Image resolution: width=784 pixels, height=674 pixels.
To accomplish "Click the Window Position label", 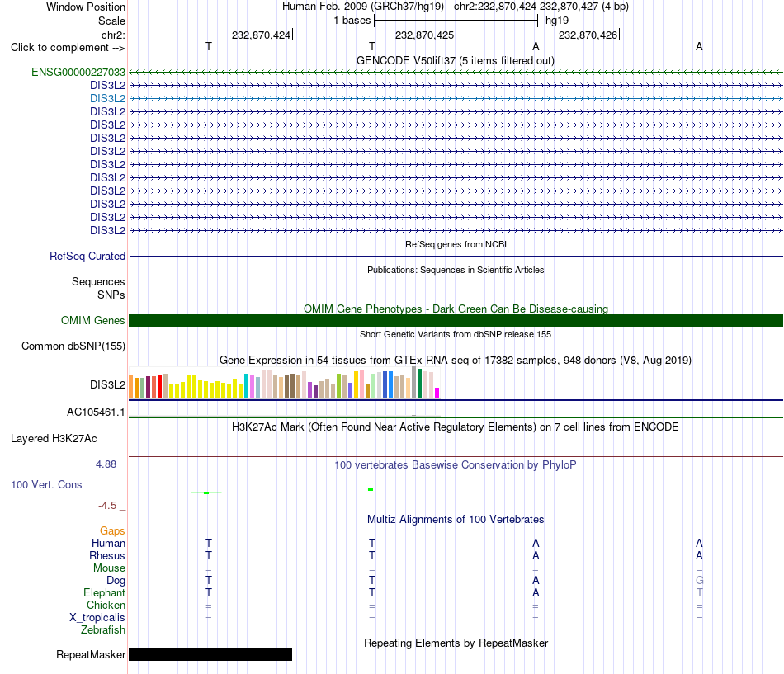I will click(86, 7).
